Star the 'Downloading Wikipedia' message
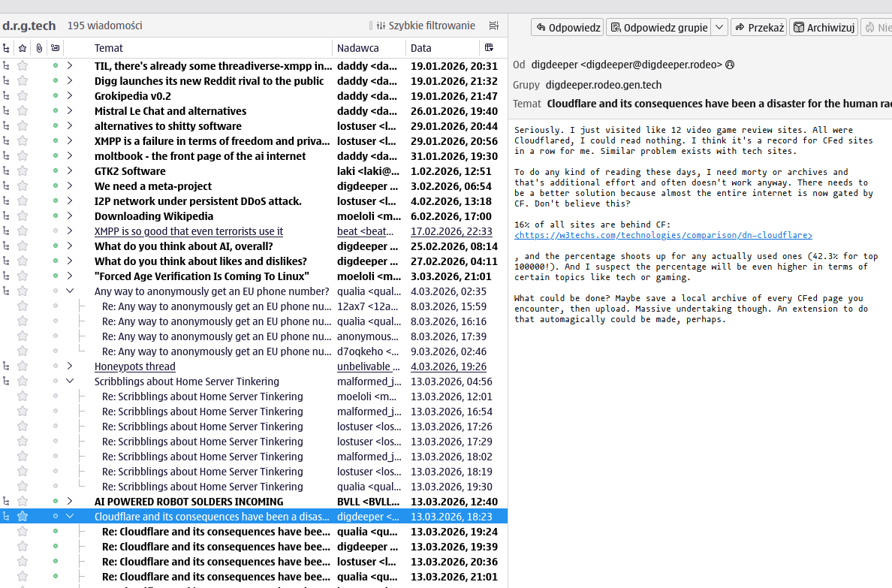The image size is (892, 588). click(23, 216)
